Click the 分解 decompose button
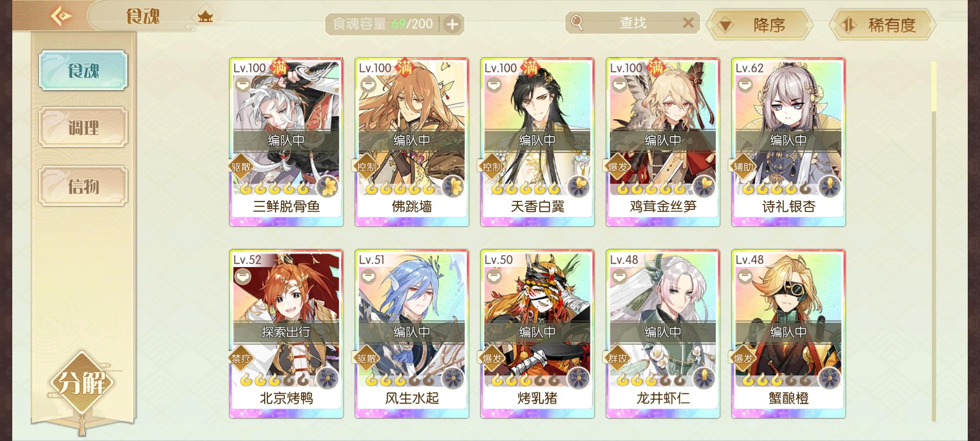 coord(82,383)
